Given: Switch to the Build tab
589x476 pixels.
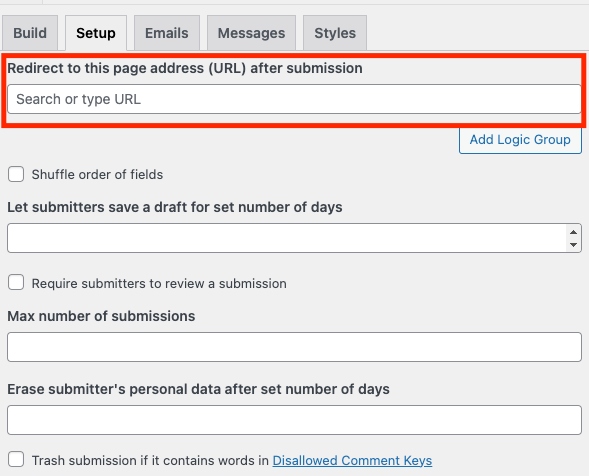Looking at the screenshot, I should [x=30, y=33].
